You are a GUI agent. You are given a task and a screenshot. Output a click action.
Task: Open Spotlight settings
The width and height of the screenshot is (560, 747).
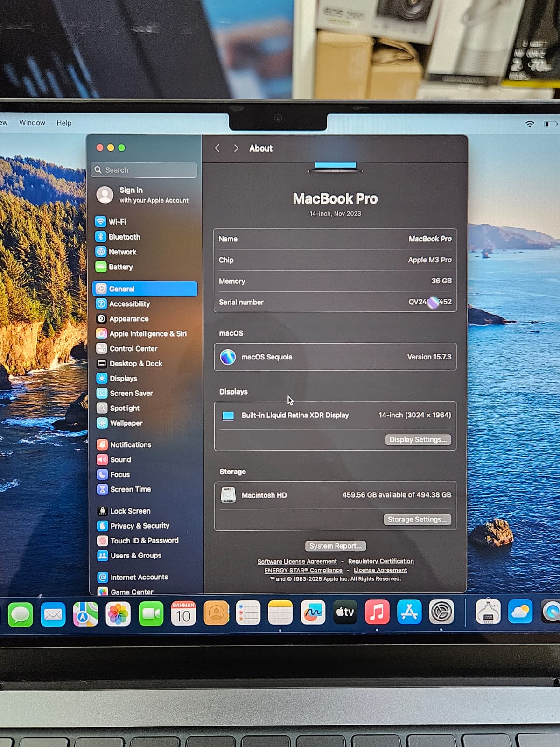(x=118, y=408)
